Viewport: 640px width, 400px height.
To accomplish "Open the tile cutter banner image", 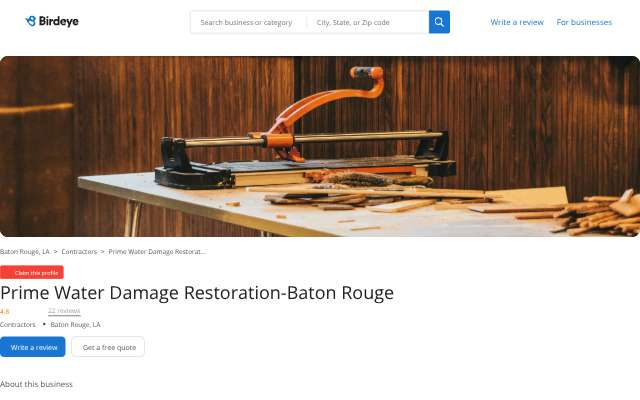I will 320,147.
